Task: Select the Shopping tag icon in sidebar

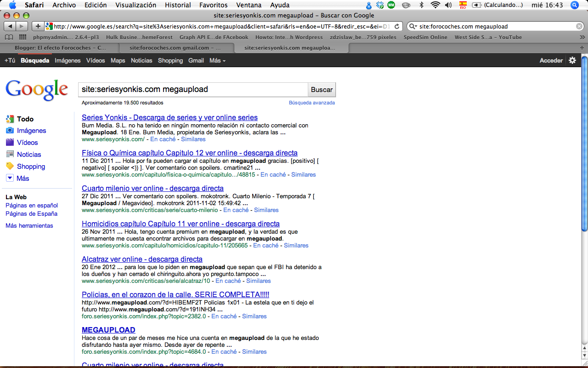Action: click(x=10, y=167)
